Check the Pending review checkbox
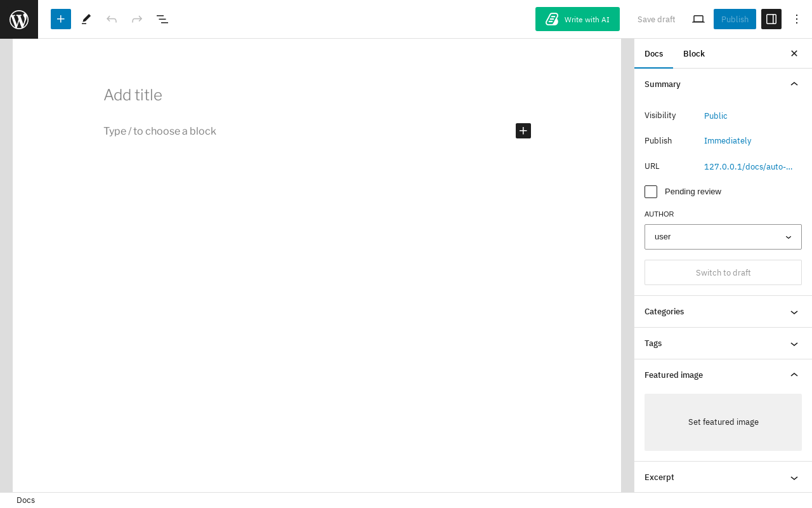The image size is (812, 508). click(x=651, y=192)
